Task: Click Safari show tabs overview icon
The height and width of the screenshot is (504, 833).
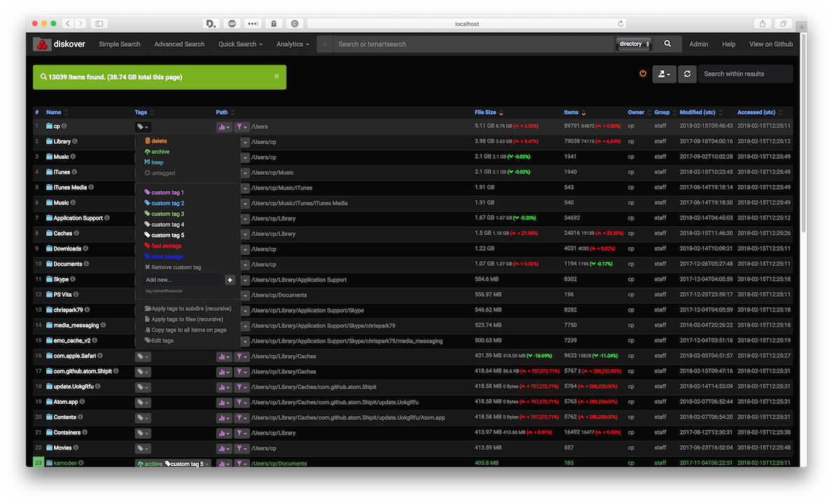Action: point(783,23)
